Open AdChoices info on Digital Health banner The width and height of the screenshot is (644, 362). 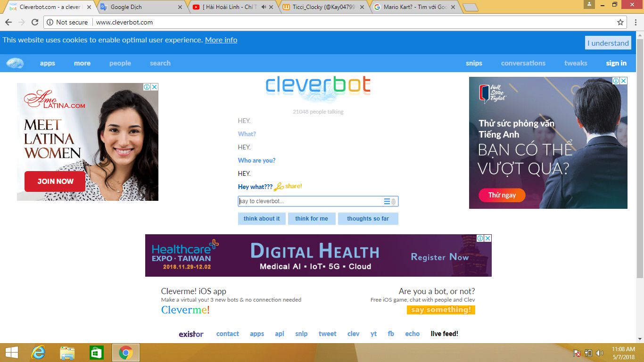pos(480,239)
